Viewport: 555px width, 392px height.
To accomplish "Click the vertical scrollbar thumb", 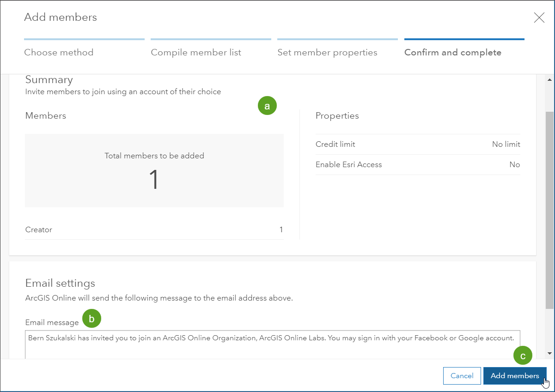I will [x=549, y=210].
